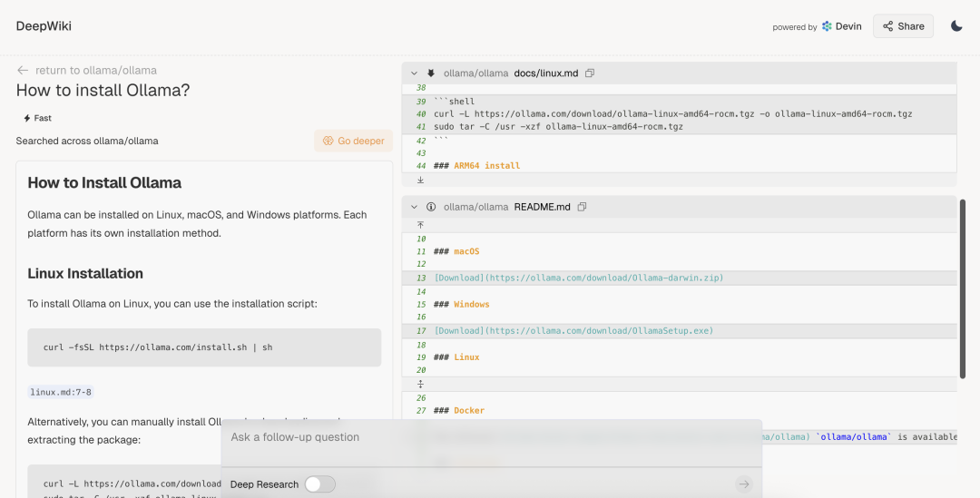Collapse the README.md file panel

[x=414, y=207]
